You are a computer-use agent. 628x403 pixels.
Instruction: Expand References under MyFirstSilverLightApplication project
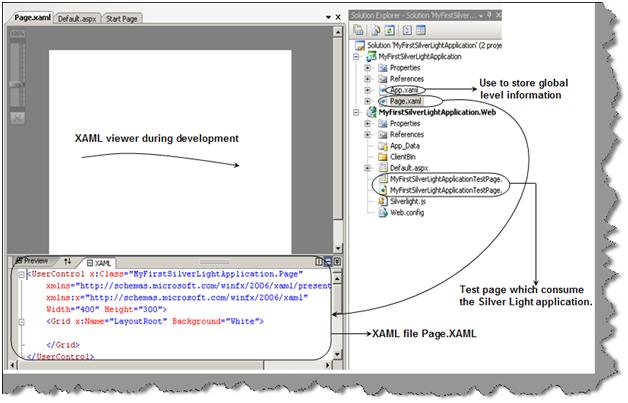pos(367,79)
